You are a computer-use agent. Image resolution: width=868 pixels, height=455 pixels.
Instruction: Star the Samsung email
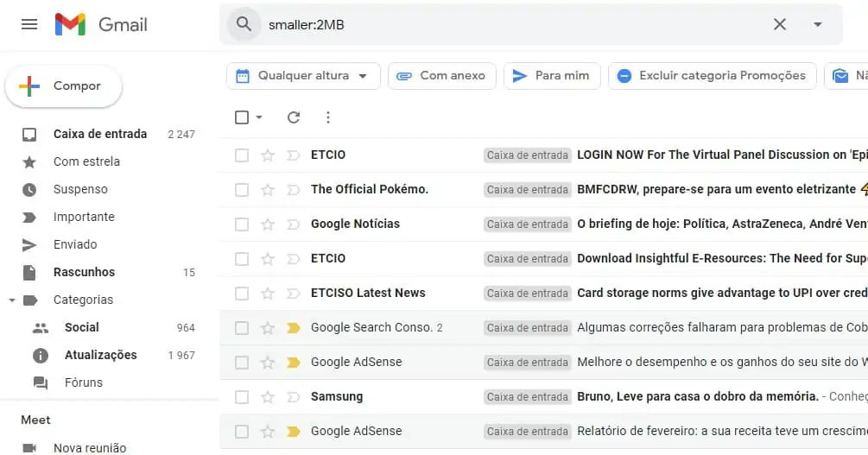[x=268, y=397]
